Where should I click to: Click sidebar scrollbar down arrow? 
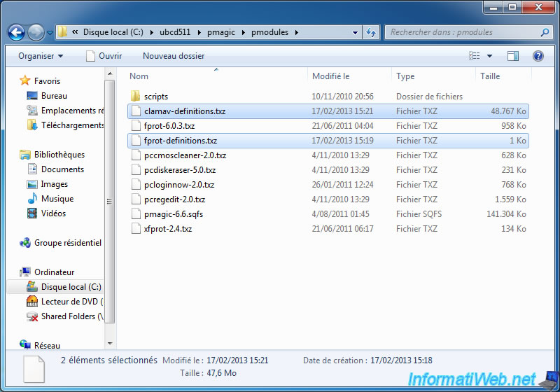click(110, 344)
